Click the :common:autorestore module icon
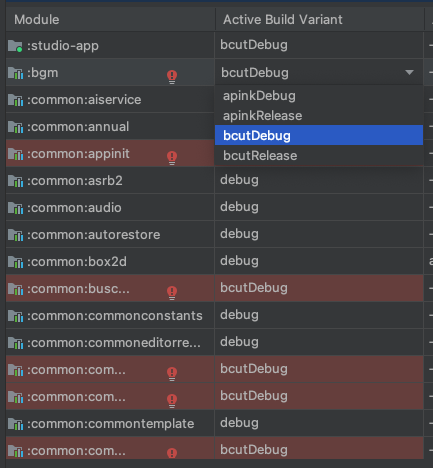Screen dimensions: 433x468 (15, 235)
